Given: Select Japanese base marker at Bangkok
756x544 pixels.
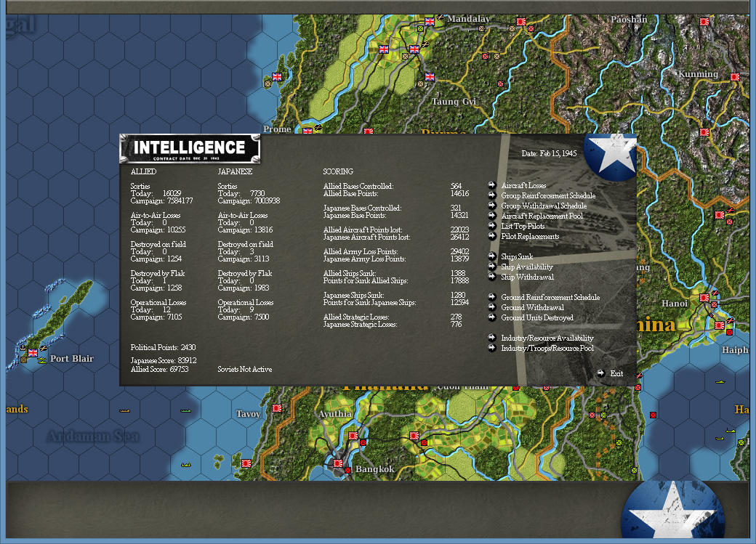Looking at the screenshot, I should (338, 463).
